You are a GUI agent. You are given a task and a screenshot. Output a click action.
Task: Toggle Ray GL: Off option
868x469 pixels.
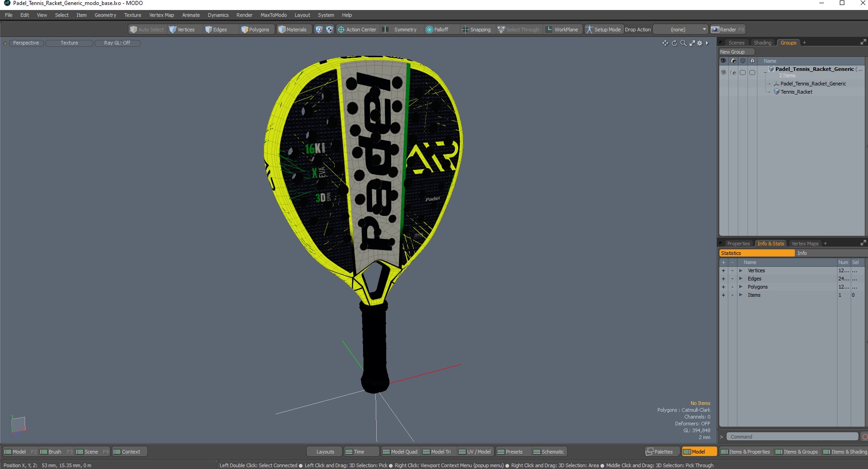(117, 43)
